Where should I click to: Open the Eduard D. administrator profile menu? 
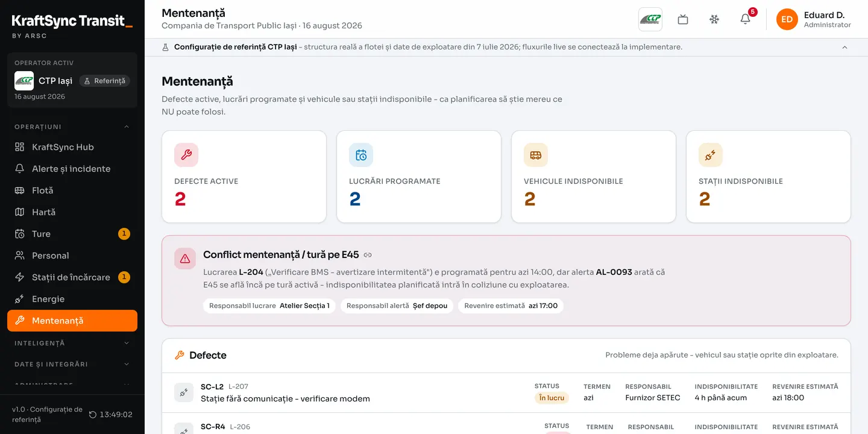pyautogui.click(x=814, y=19)
